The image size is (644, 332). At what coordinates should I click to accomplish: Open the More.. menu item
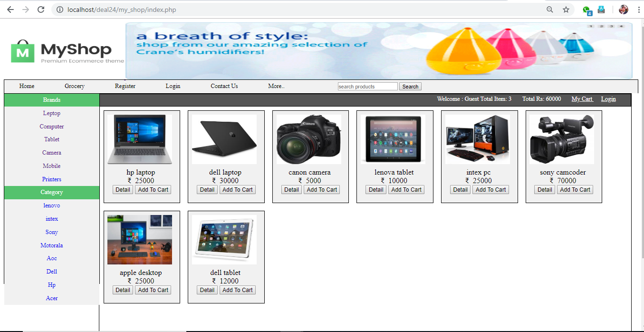click(276, 86)
